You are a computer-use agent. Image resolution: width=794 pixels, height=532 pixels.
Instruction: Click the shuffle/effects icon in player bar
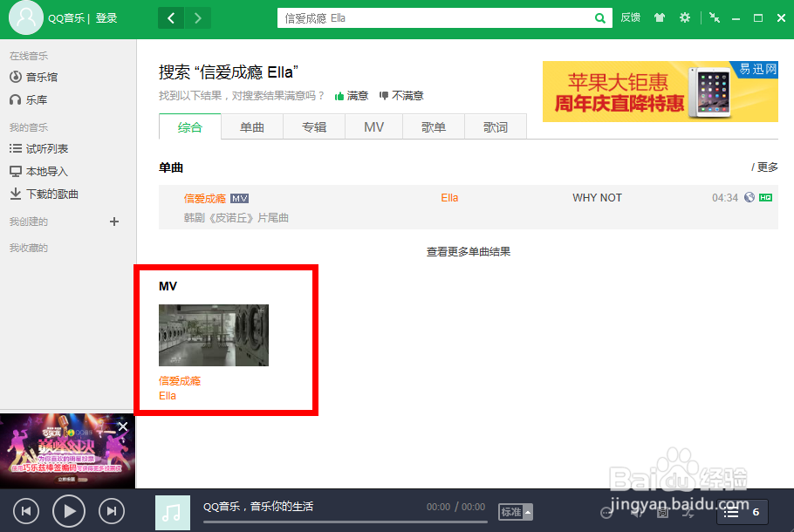point(688,513)
